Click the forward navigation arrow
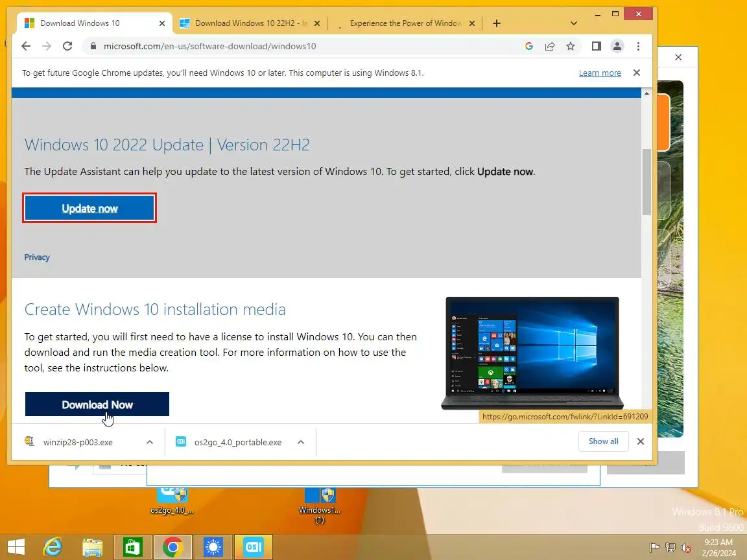747x560 pixels. pyautogui.click(x=46, y=46)
